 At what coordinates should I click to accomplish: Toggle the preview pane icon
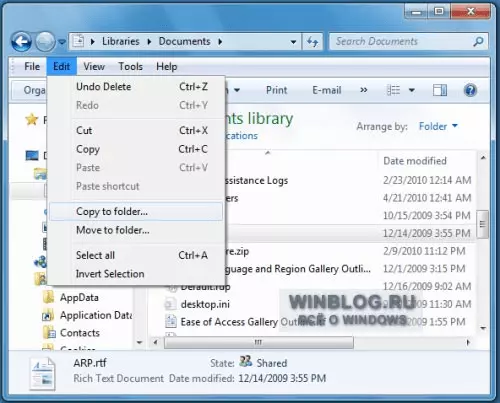(x=440, y=90)
